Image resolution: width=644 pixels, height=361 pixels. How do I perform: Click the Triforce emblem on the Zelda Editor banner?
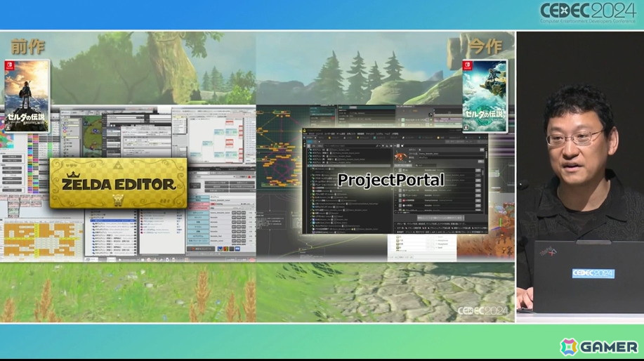pos(118,165)
